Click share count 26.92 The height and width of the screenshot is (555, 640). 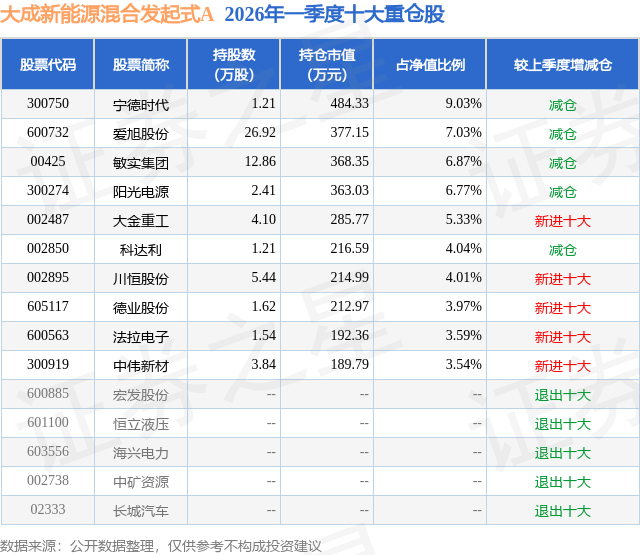(x=260, y=133)
